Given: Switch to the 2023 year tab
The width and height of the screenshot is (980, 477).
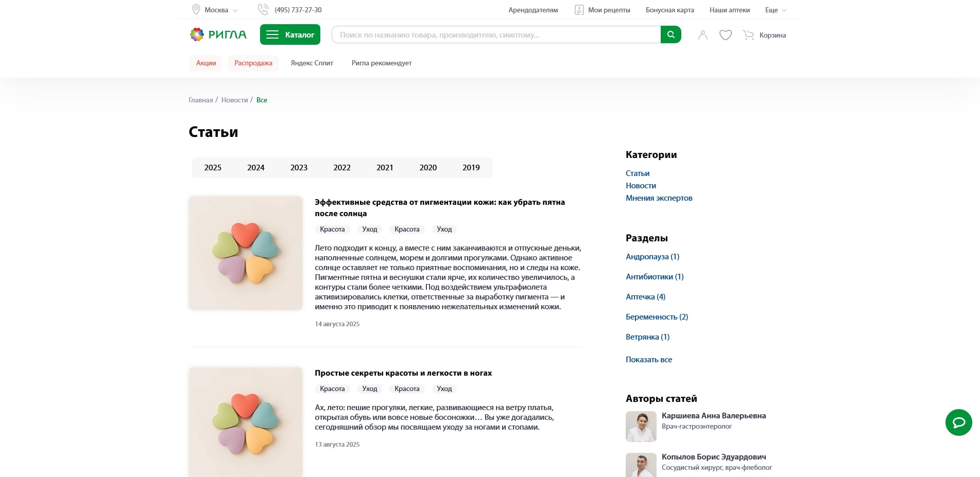Looking at the screenshot, I should click(298, 167).
